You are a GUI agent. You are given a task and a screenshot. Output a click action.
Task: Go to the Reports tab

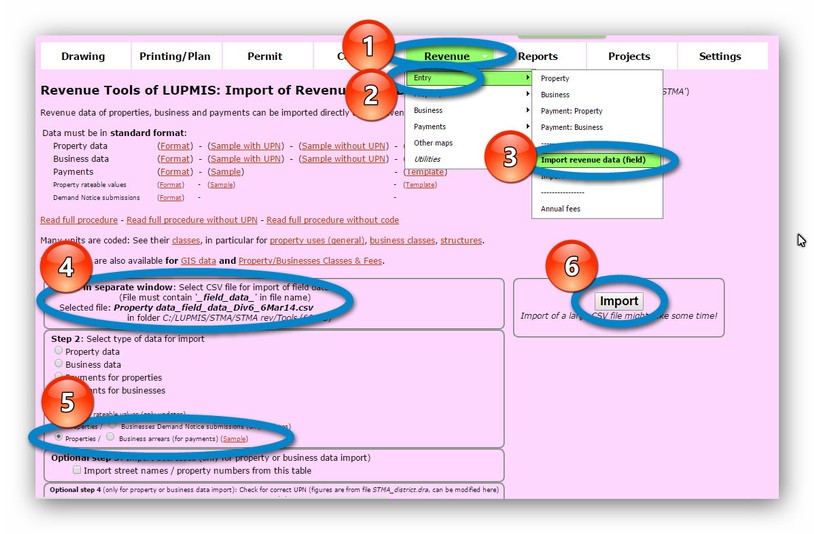538,56
